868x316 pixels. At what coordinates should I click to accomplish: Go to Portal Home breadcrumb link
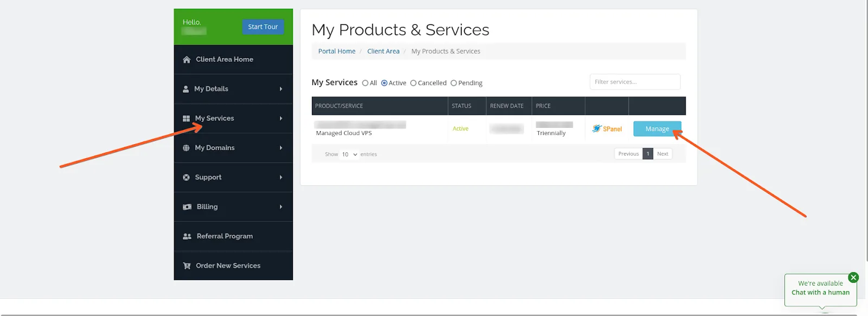click(336, 51)
